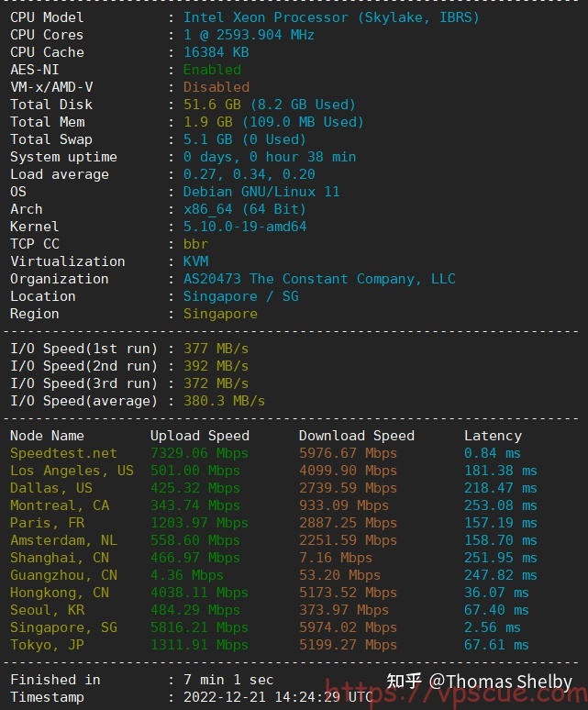Click the Singapore / SG location value
Screen dimensions: 588x710
click(x=241, y=296)
